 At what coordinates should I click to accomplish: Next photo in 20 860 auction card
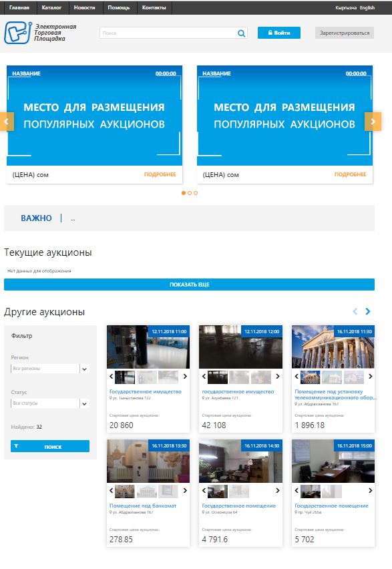click(x=185, y=376)
